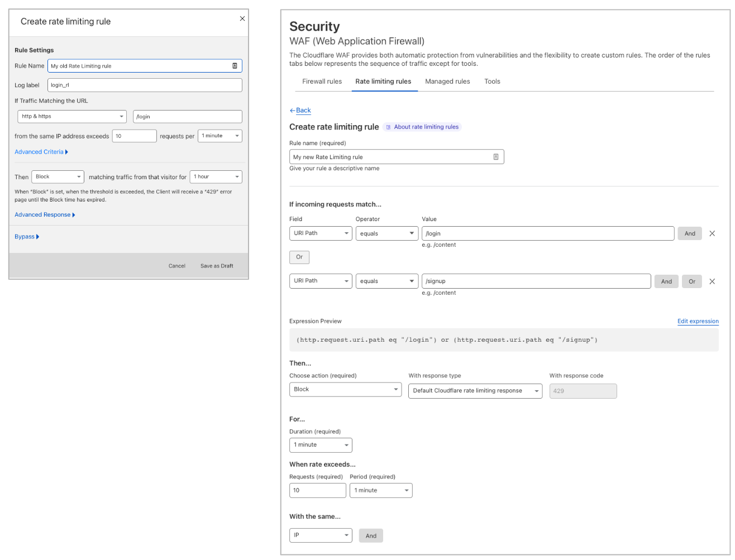Switch to the Managed rules tab

coord(447,81)
